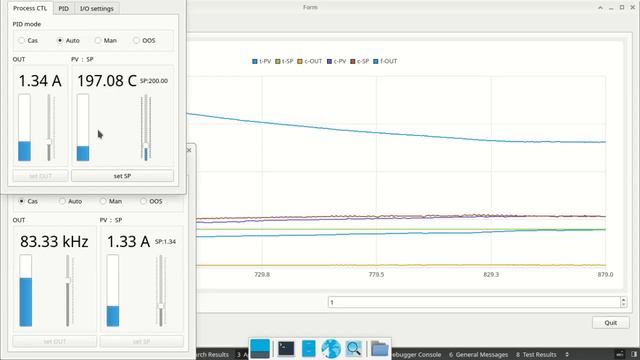Open the folder icon in the dock
Screen dimensions: 640x360
click(380, 349)
